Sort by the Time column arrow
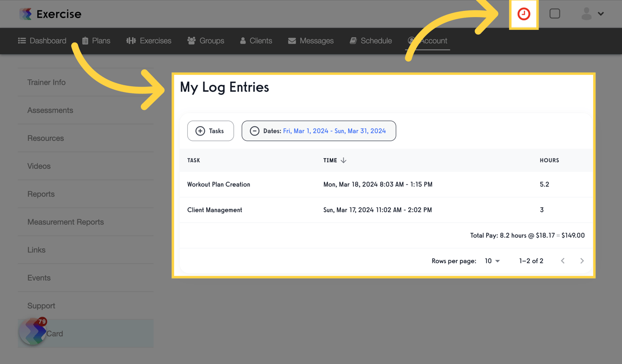Screen dimensions: 622x364 pyautogui.click(x=343, y=160)
